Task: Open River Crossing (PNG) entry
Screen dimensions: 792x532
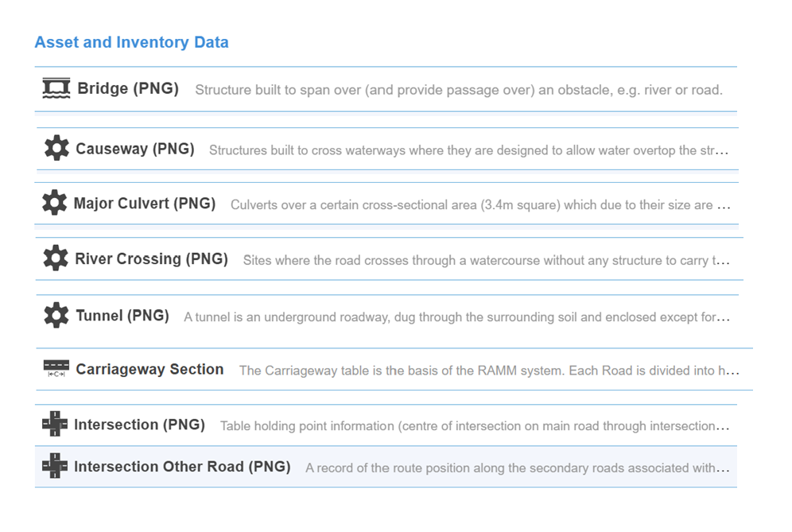Action: [151, 259]
